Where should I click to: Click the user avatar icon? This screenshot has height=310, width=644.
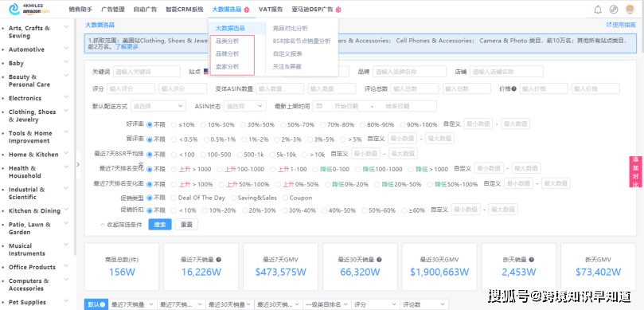[630, 10]
